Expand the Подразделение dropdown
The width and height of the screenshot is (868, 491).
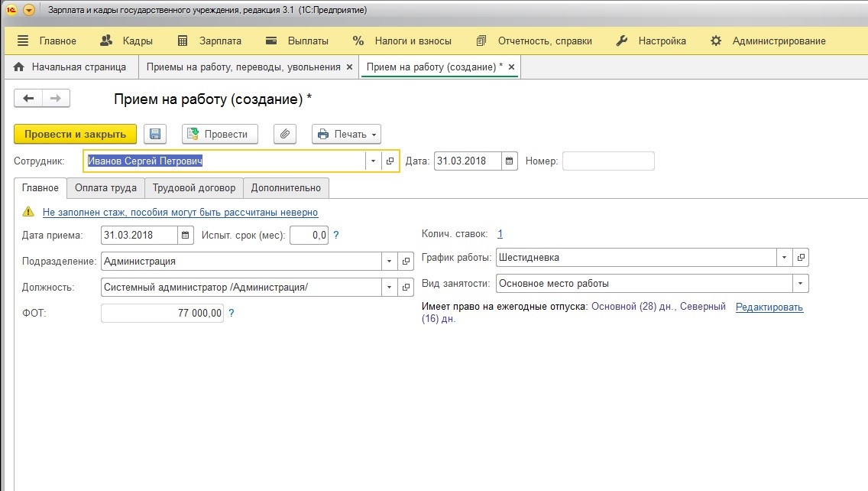pos(389,261)
